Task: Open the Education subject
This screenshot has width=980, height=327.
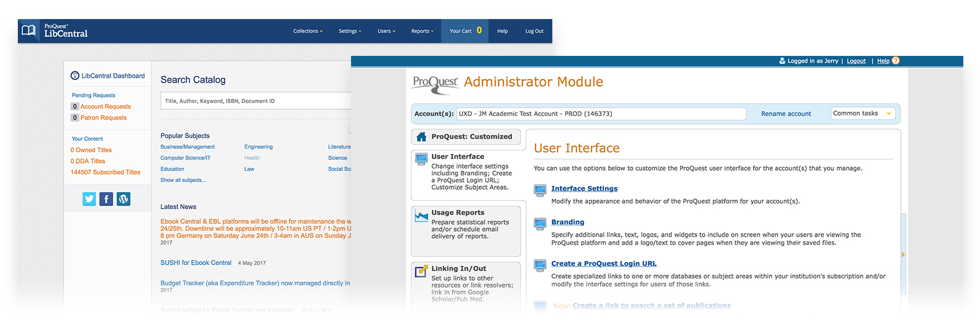Action: pos(172,169)
